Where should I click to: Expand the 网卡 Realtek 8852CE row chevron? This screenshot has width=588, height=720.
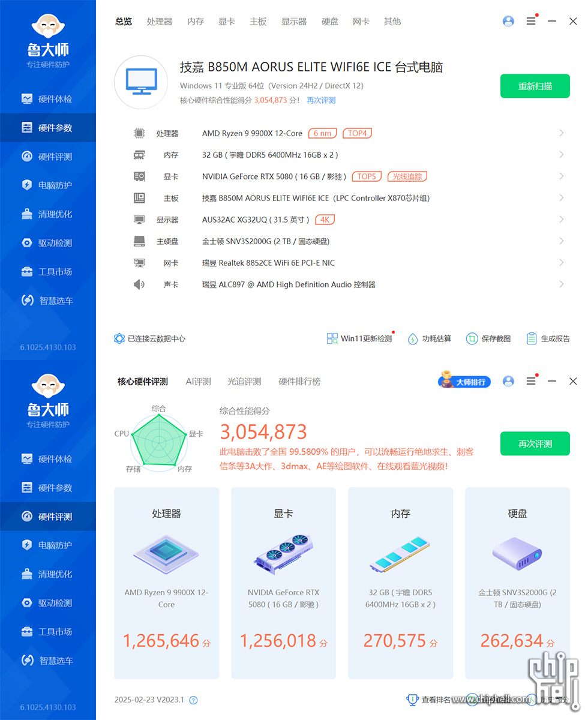click(x=561, y=263)
